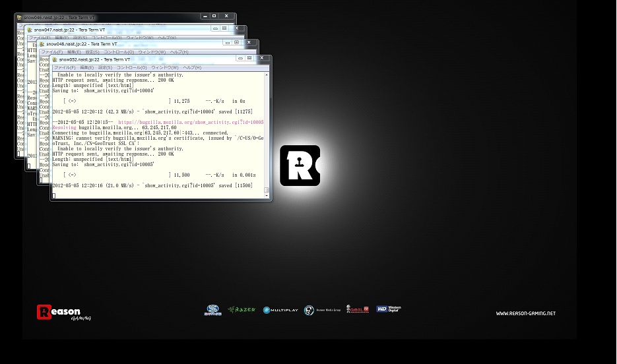Open the 編集(E) menu in snow052 window
This screenshot has height=364, width=617.
pos(86,68)
